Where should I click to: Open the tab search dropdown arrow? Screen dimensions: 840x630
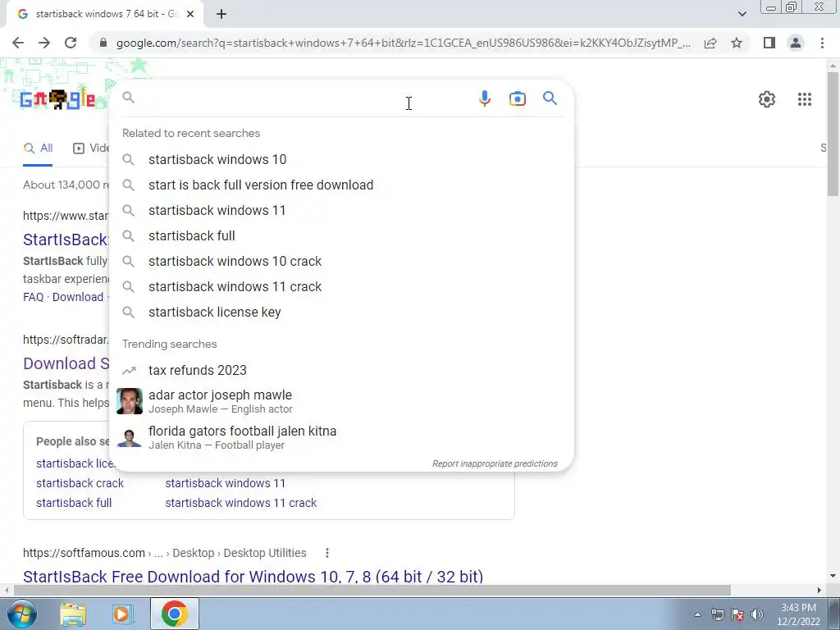point(742,14)
